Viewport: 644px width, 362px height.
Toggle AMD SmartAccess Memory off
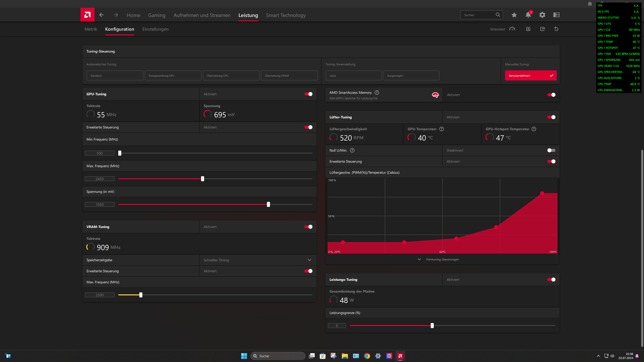point(551,95)
